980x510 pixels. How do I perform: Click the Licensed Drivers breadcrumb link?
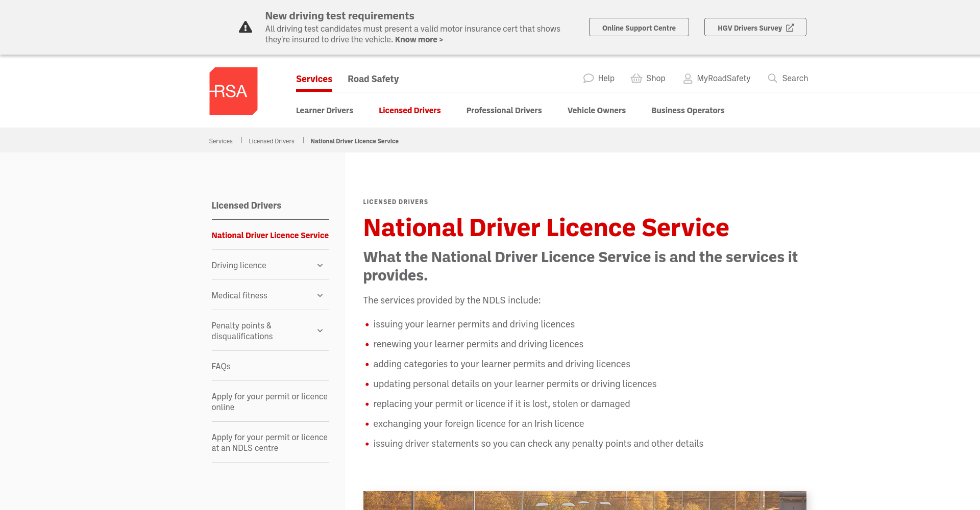click(272, 141)
